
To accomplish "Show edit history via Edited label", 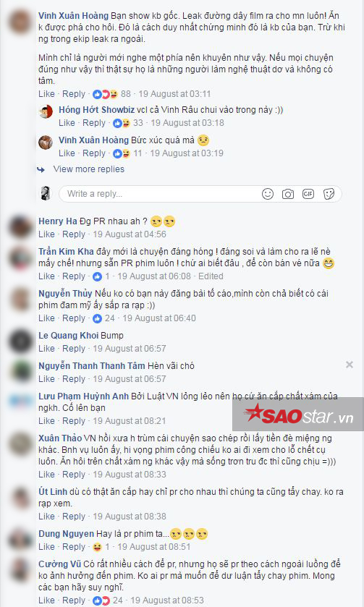I will (x=211, y=276).
